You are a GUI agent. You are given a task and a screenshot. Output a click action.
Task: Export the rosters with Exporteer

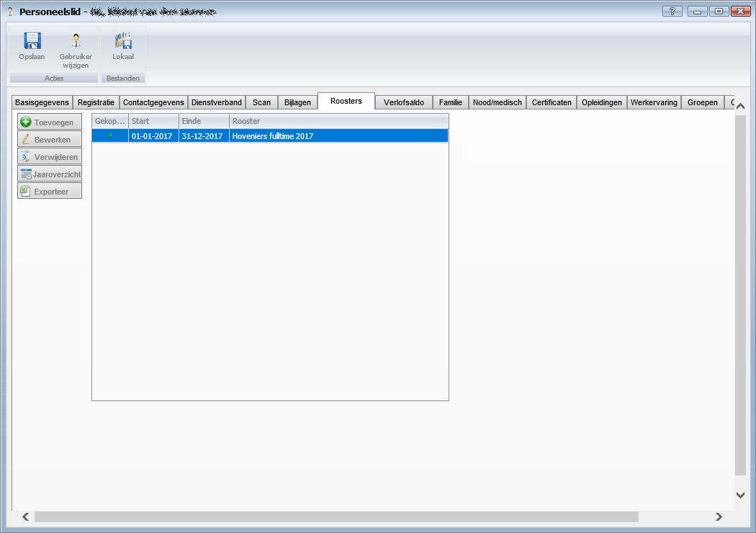[x=49, y=191]
